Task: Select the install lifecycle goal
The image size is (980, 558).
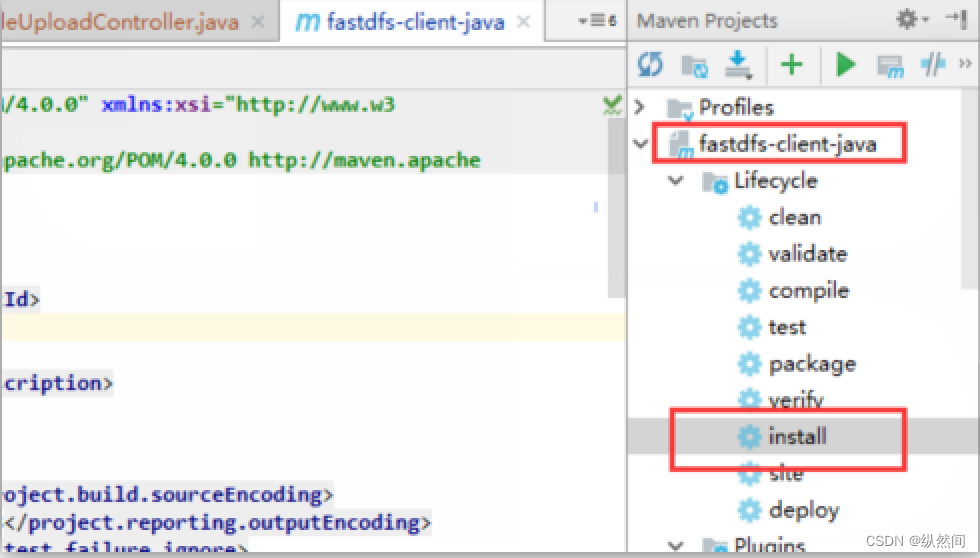Action: 798,436
